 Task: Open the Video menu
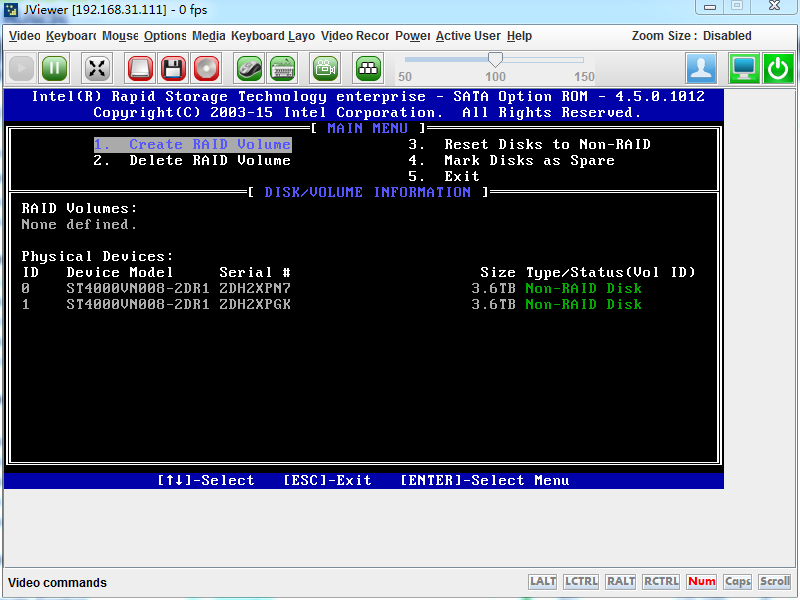pyautogui.click(x=24, y=36)
